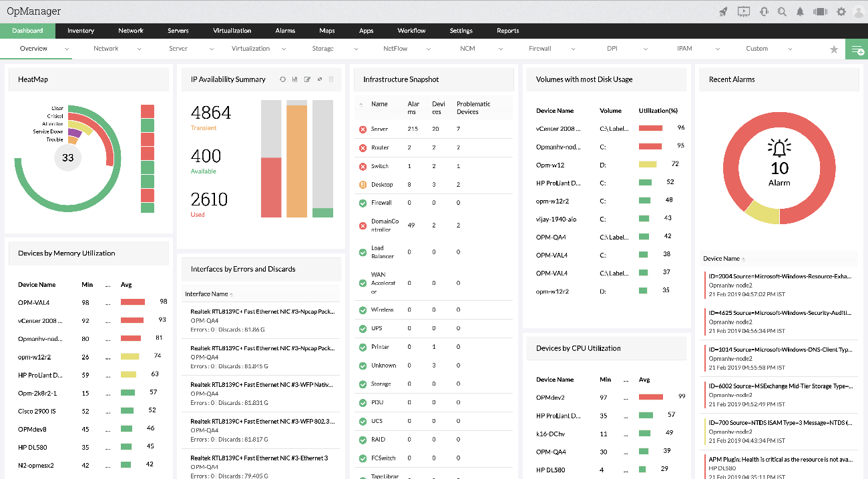This screenshot has height=479, width=868.
Task: Expand the Custom tab dropdown arrow
Action: [x=790, y=49]
